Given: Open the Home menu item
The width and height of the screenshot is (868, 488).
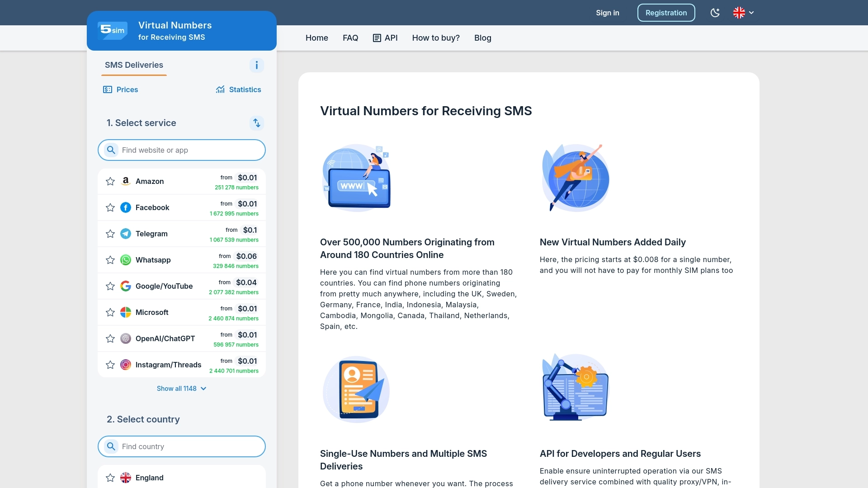Looking at the screenshot, I should coord(317,38).
